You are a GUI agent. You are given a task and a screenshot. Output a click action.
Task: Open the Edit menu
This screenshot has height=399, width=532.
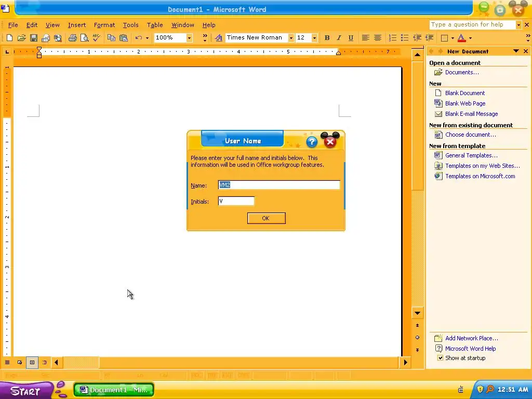(32, 25)
